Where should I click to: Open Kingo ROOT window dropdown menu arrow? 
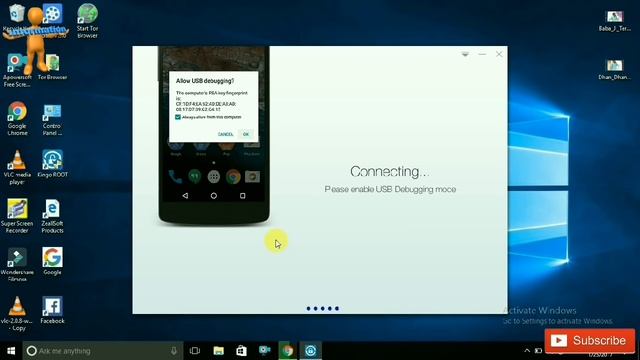click(465, 54)
